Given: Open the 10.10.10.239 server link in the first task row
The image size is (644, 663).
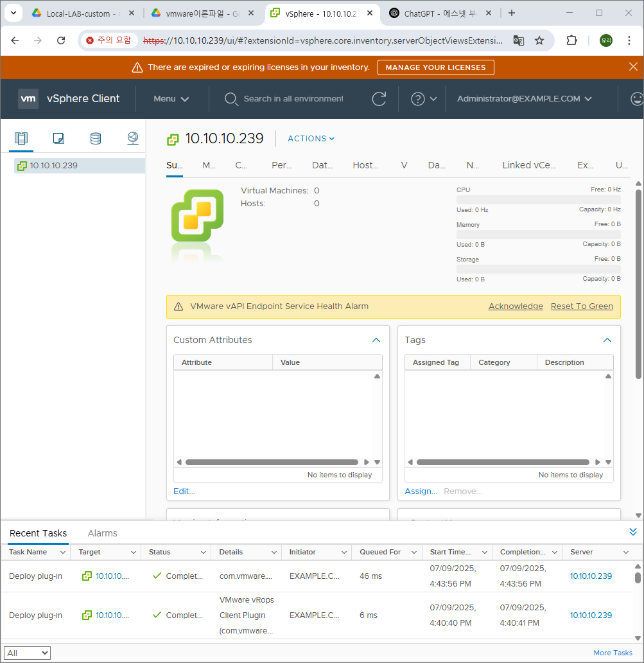Looking at the screenshot, I should (x=591, y=576).
